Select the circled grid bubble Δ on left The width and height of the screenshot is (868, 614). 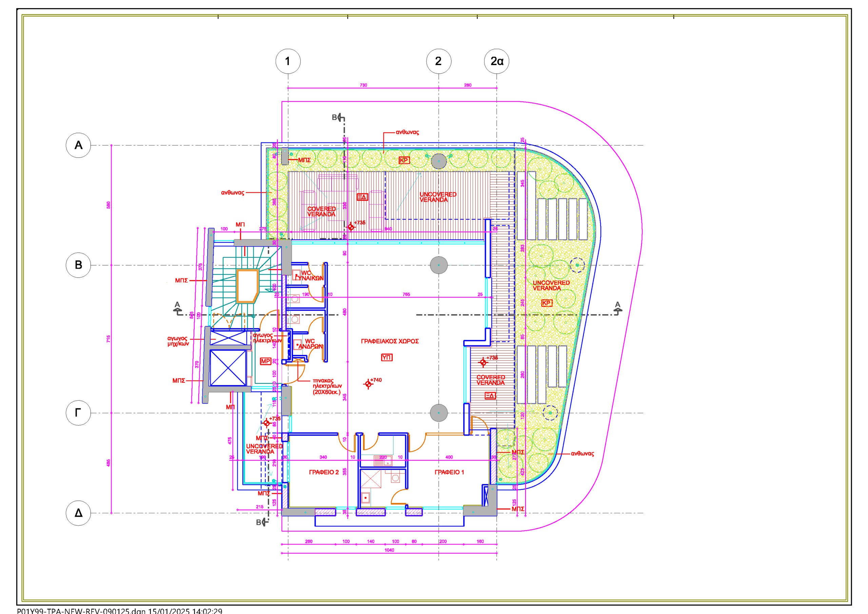78,513
